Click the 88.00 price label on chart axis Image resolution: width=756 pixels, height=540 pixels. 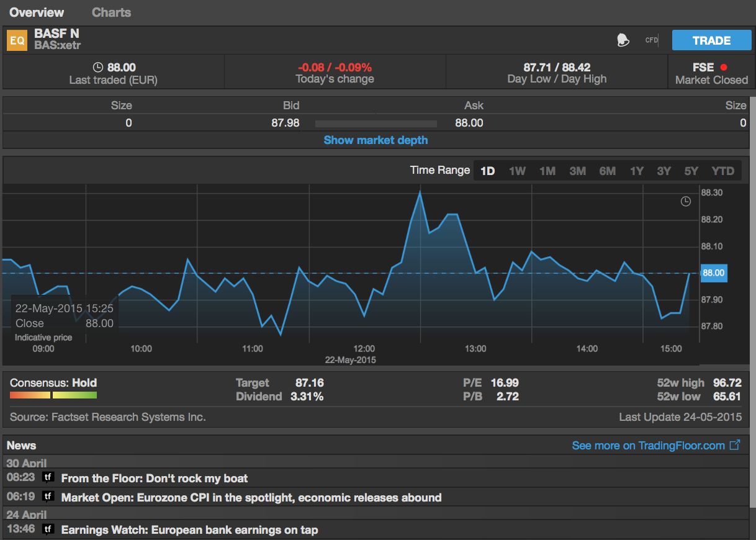713,272
